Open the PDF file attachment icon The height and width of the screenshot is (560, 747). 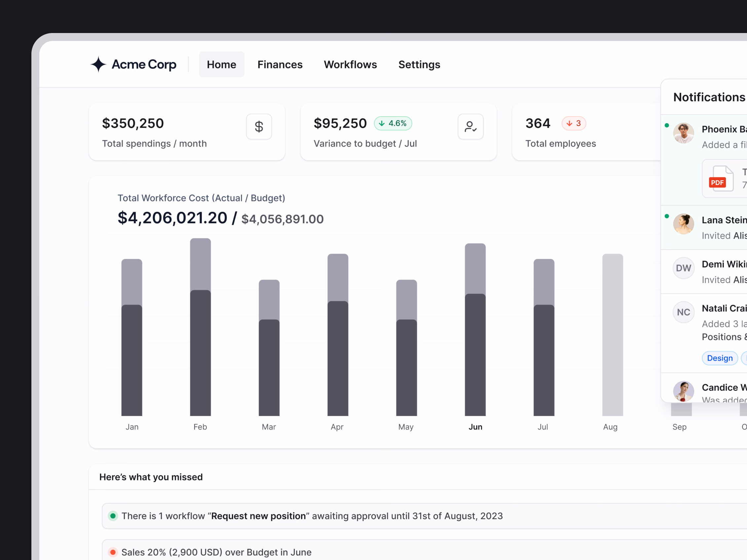[721, 179]
